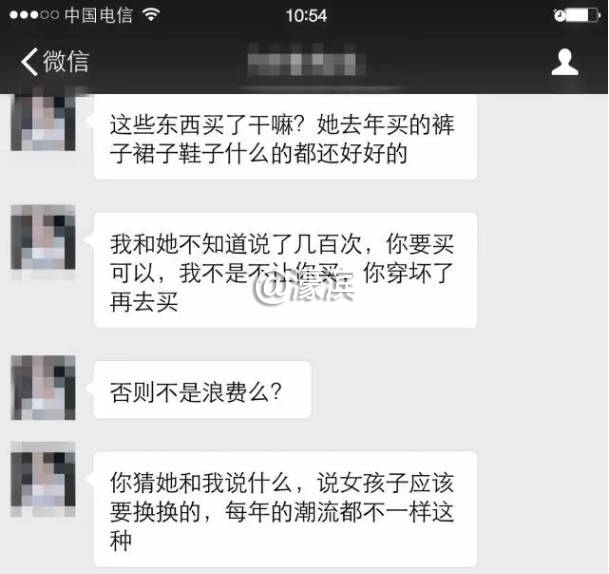Image resolution: width=609 pixels, height=574 pixels.
Task: Tap the blurred chat title
Action: [x=306, y=61]
